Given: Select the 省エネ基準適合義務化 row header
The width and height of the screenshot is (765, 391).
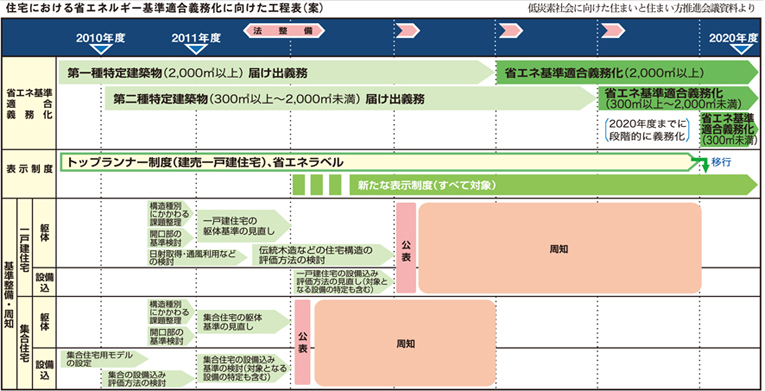Looking at the screenshot, I should point(29,104).
